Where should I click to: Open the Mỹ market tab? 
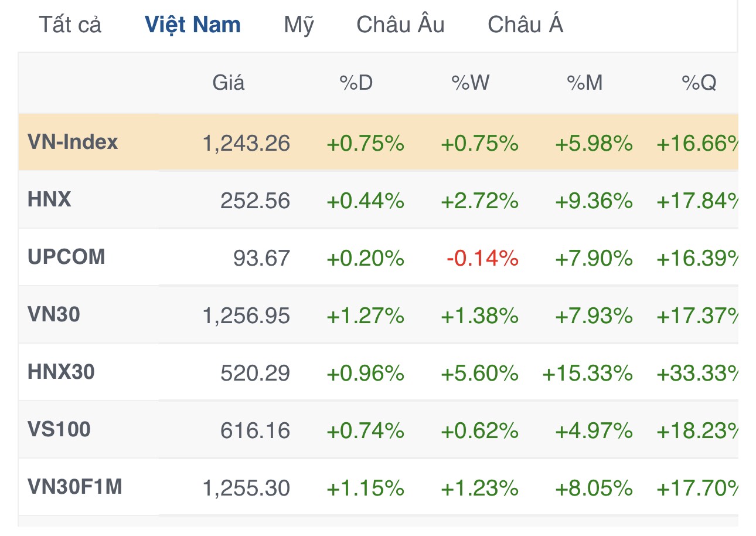pyautogui.click(x=299, y=25)
